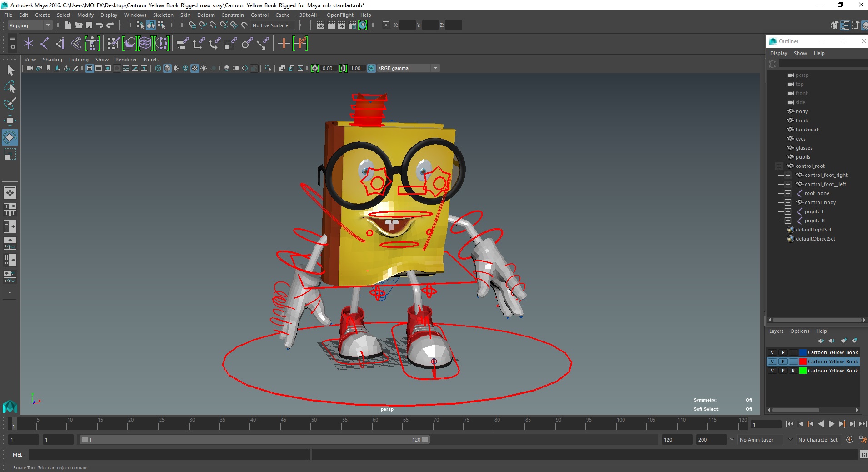
Task: Toggle viewport color management ON button
Action: (371, 68)
